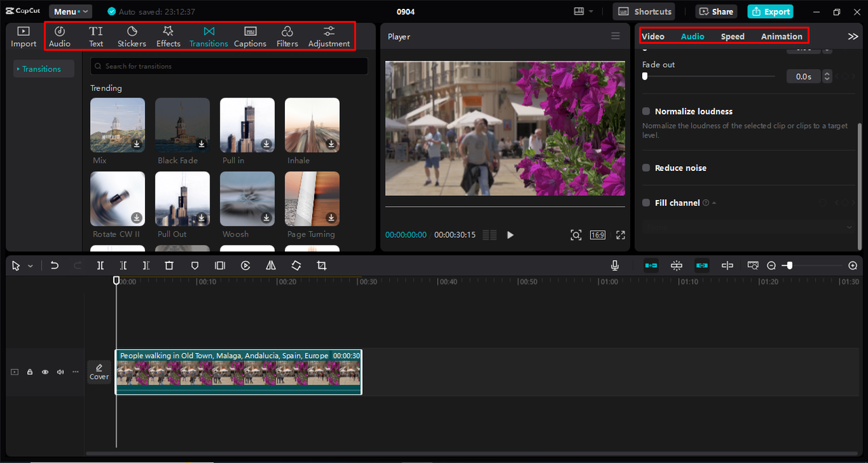Open the Audio library panel
868x463 pixels.
[60, 37]
